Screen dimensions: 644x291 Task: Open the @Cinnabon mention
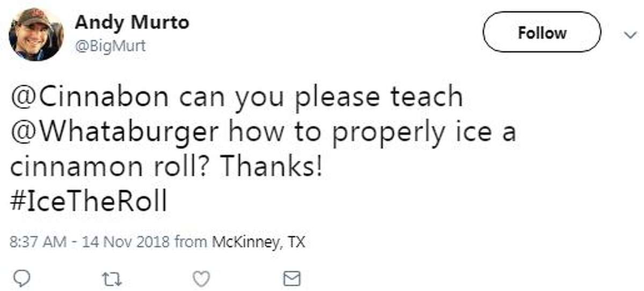(82, 97)
